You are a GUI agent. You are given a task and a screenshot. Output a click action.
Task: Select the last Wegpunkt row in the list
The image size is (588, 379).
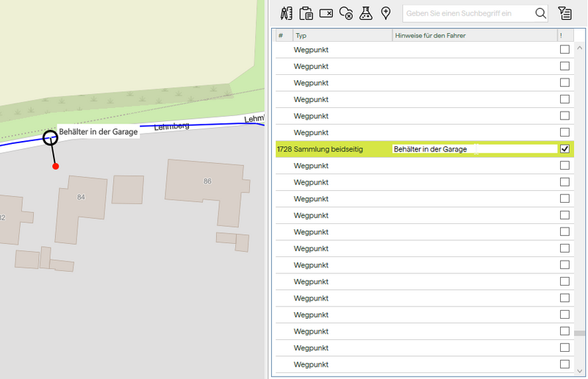pyautogui.click(x=425, y=364)
